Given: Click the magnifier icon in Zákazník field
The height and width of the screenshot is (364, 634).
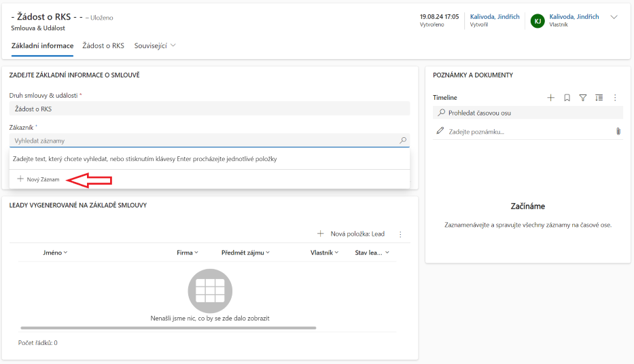Looking at the screenshot, I should [x=403, y=141].
